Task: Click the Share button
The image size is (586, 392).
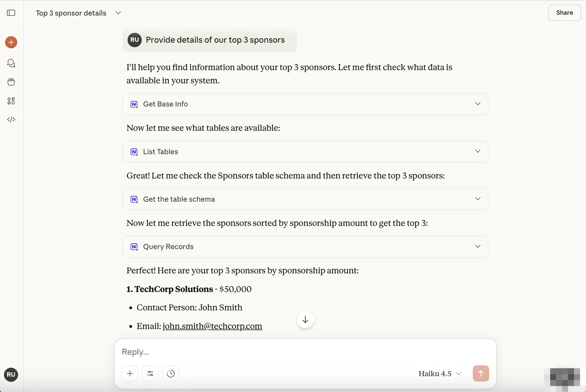Action: click(564, 13)
